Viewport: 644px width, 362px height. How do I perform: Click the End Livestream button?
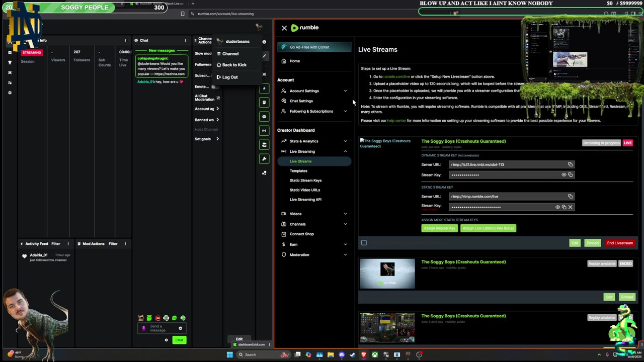click(619, 243)
